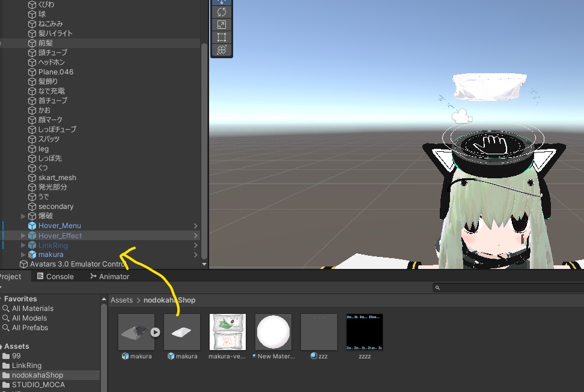Click the Project panel search field
584x392 pixels.
tap(508, 288)
